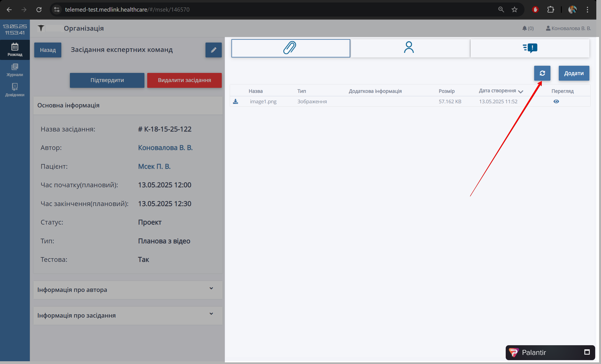
Task: Open the attachments paperclip tab
Action: pyautogui.click(x=291, y=48)
